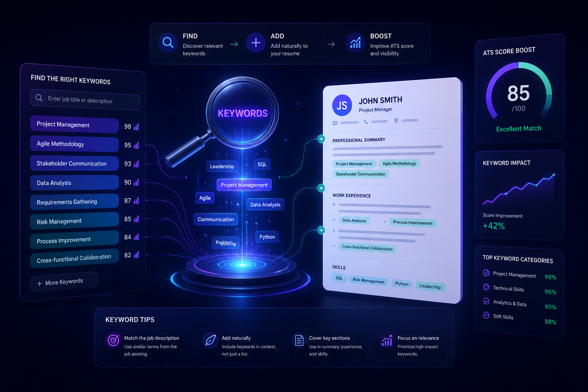This screenshot has width=588, height=392.
Task: Click the floating Data Analysis tag
Action: click(265, 205)
